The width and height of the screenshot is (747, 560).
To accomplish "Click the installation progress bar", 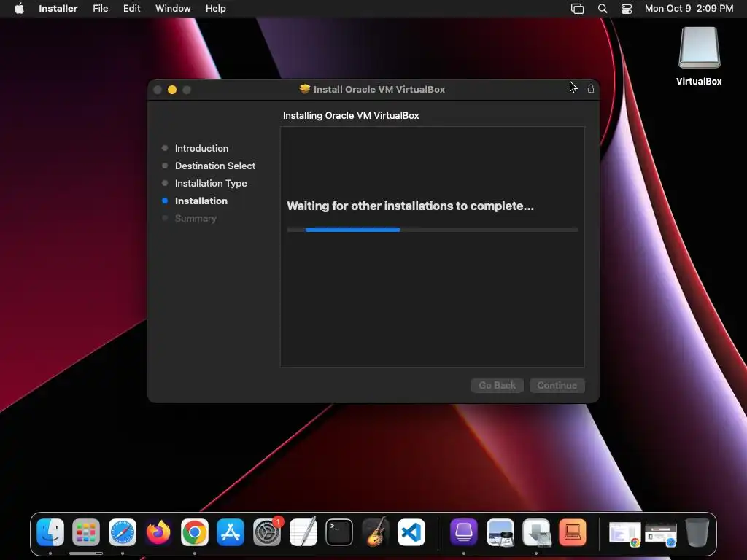I will pos(433,230).
